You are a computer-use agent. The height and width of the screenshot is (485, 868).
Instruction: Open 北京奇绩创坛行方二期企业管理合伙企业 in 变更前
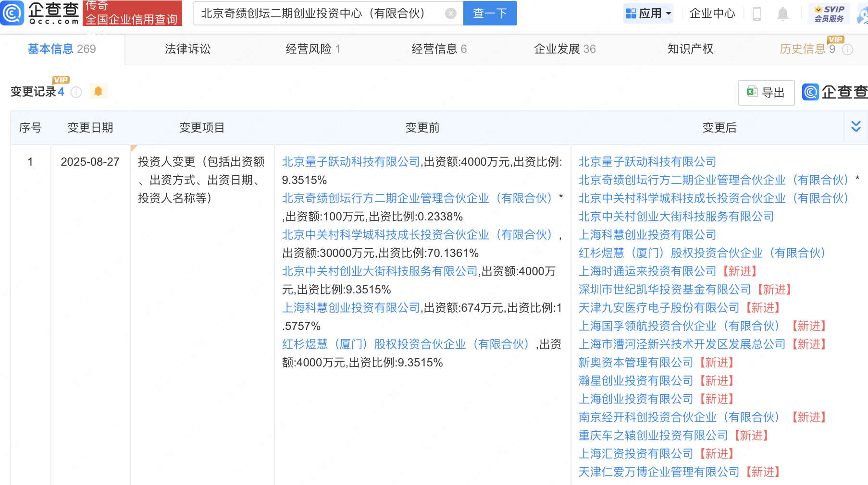click(417, 198)
